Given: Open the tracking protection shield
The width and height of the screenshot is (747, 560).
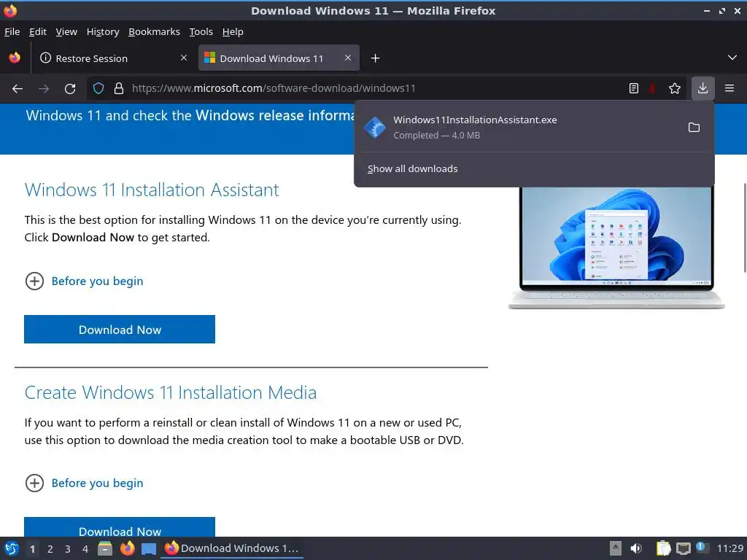Looking at the screenshot, I should coord(98,88).
